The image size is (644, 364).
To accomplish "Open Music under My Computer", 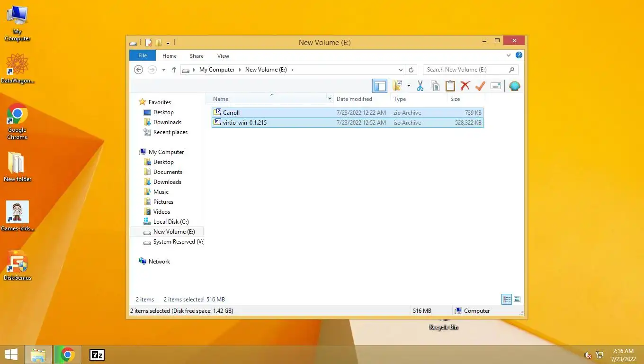I will coord(161,192).
